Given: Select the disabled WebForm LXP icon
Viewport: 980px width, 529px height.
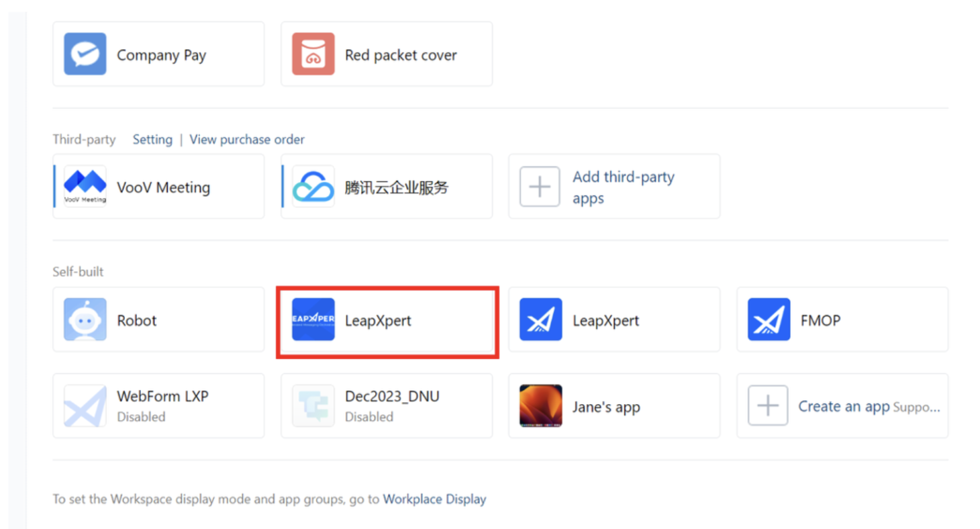Looking at the screenshot, I should pyautogui.click(x=85, y=405).
